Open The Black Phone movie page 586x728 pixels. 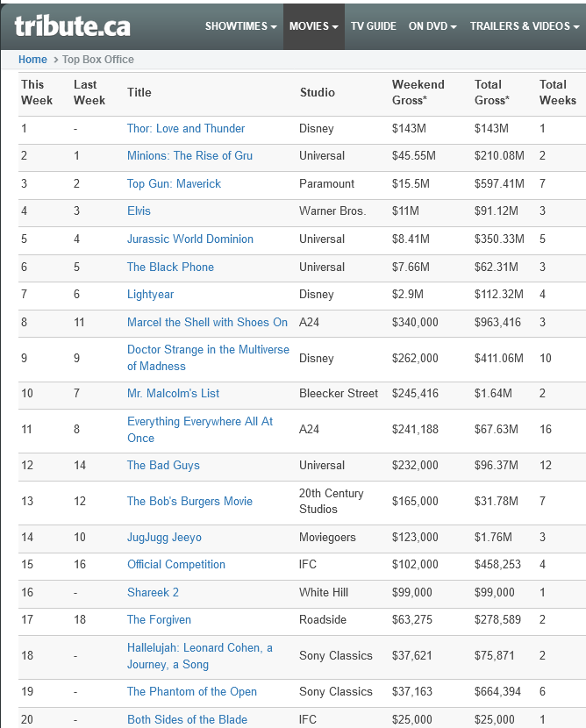[x=170, y=268]
